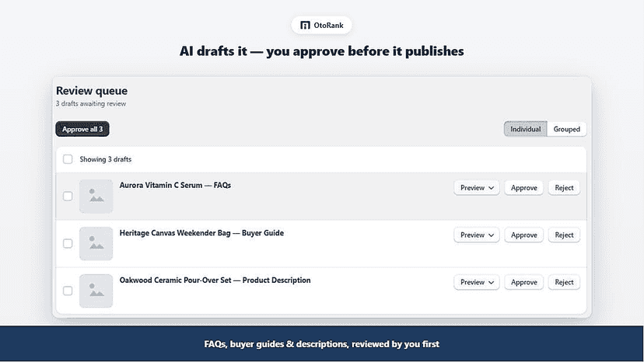644x362 pixels.
Task: Reject the Heritage Canvas Weekender Bag Buyer Guide
Action: pos(564,235)
